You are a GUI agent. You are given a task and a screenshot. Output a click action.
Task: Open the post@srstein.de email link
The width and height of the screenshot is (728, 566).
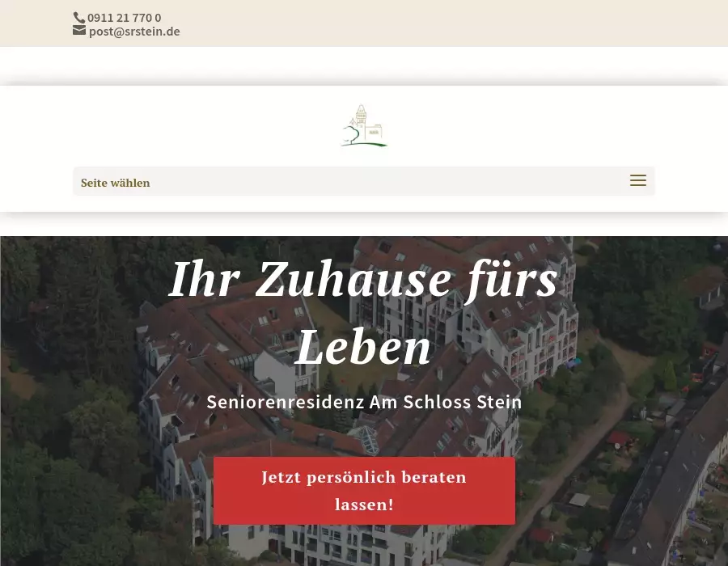[134, 31]
